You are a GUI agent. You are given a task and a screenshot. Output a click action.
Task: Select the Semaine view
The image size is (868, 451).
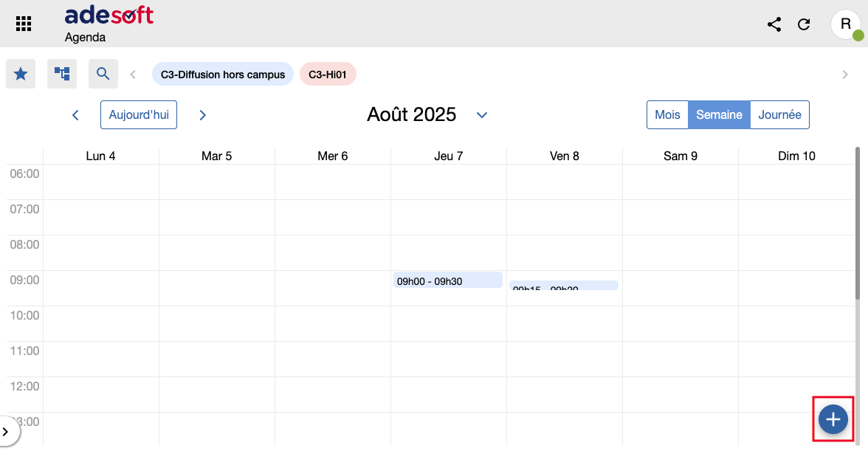[719, 115]
